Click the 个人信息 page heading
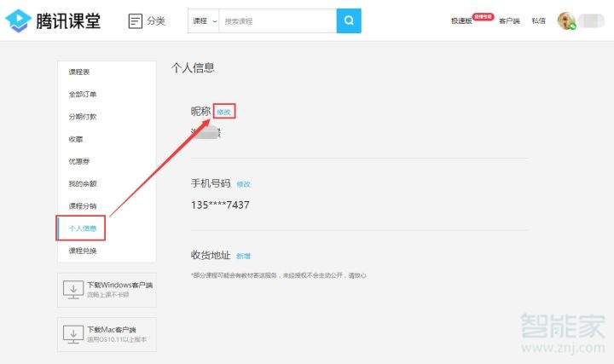Image resolution: width=614 pixels, height=364 pixels. (193, 67)
